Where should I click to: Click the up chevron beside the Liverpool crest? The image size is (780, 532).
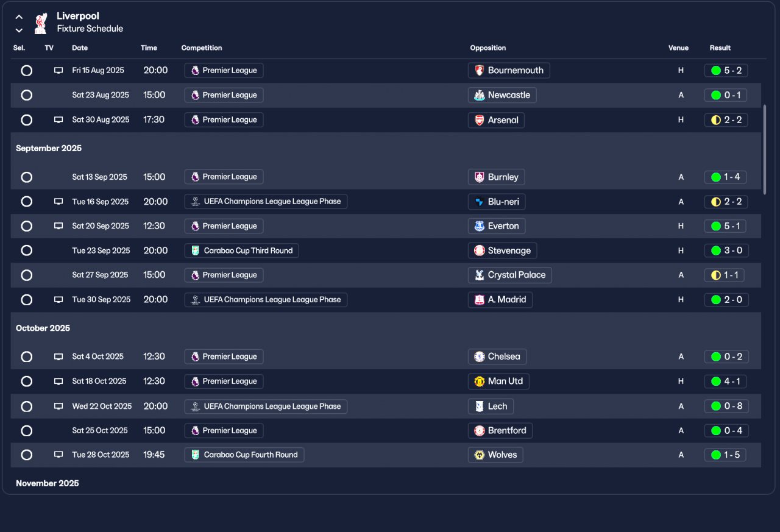(x=19, y=17)
